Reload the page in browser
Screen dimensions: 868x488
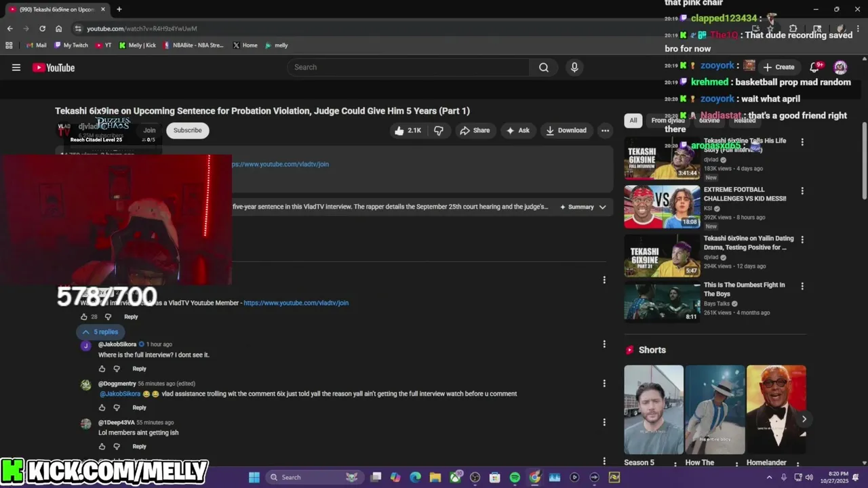[42, 28]
